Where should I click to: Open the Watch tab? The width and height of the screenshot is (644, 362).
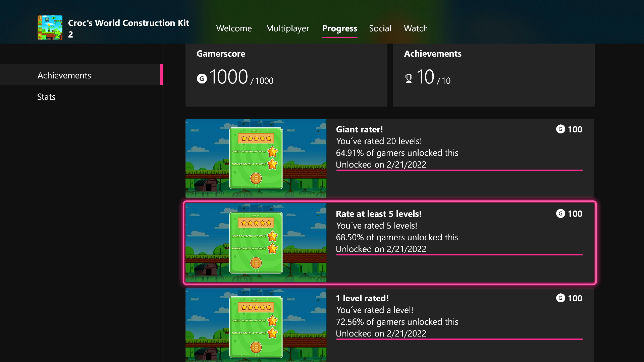click(x=416, y=28)
